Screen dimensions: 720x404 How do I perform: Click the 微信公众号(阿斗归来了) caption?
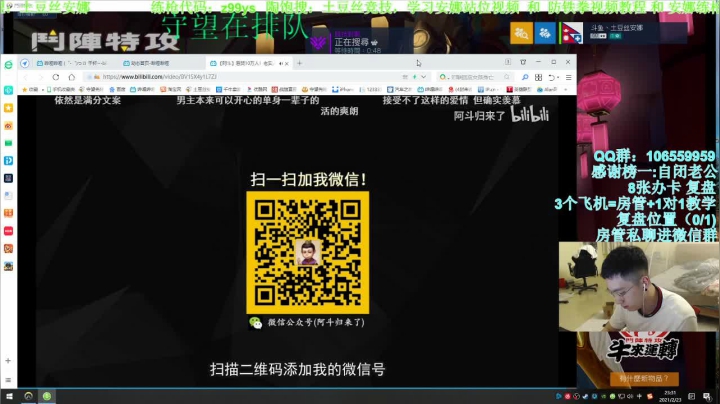coord(316,323)
